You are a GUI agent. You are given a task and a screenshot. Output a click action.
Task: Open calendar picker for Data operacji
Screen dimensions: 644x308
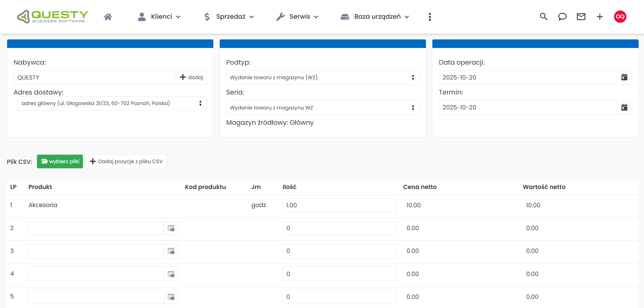[x=624, y=77]
